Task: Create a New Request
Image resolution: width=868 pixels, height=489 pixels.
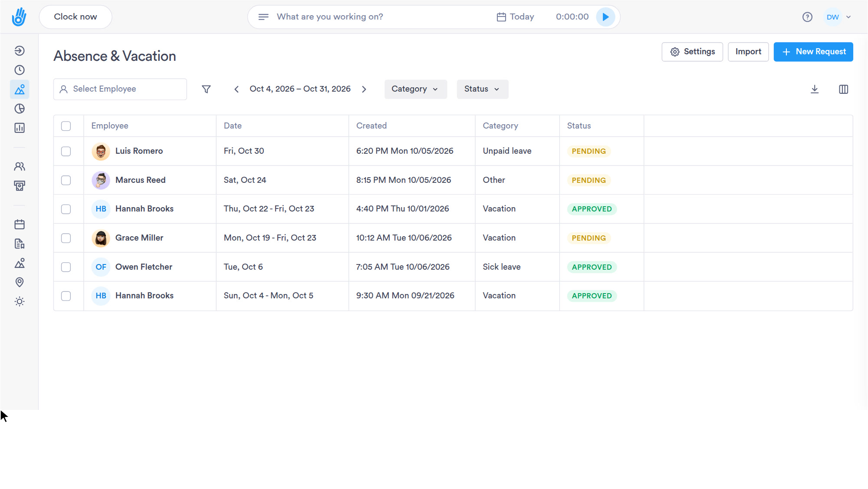Action: tap(813, 52)
